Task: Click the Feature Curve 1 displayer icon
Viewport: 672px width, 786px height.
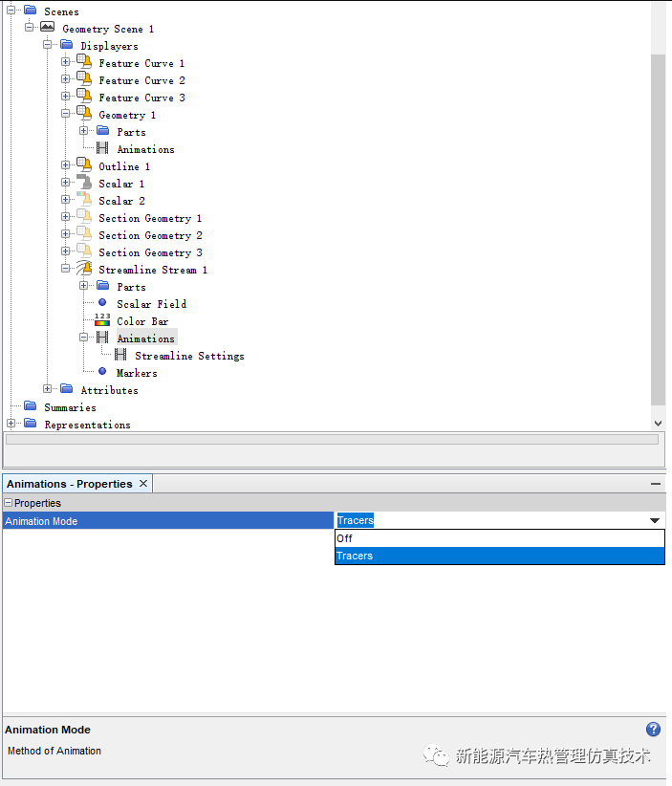Action: [84, 62]
